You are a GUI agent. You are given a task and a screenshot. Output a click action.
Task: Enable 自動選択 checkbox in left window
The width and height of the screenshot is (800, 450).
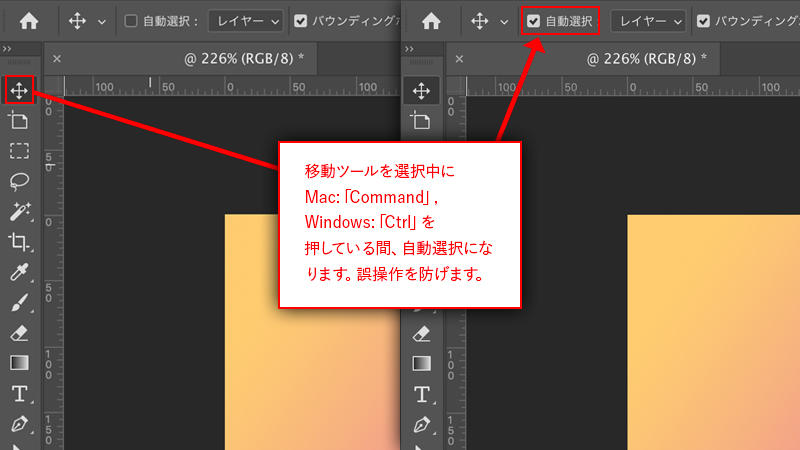(x=131, y=21)
